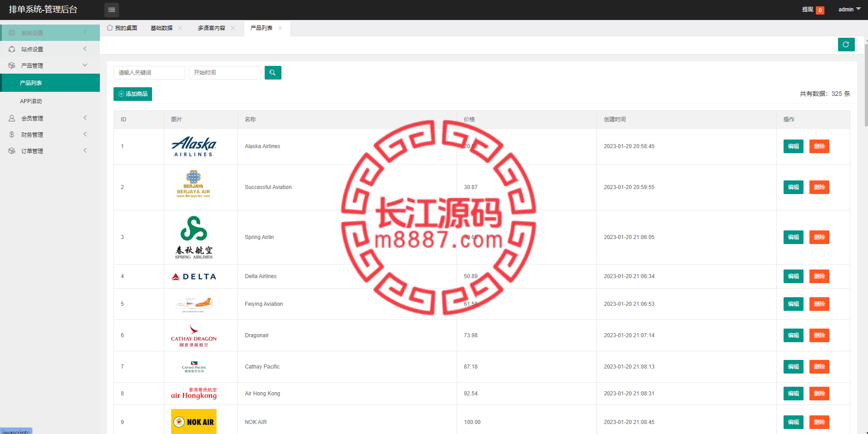The height and width of the screenshot is (434, 868).
Task: Edit the Dragonair row
Action: point(794,335)
